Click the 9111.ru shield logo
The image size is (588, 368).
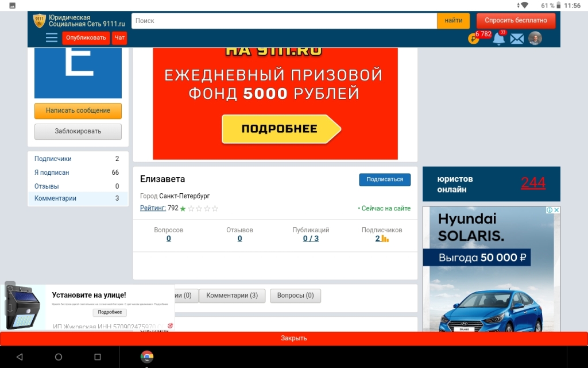[40, 21]
